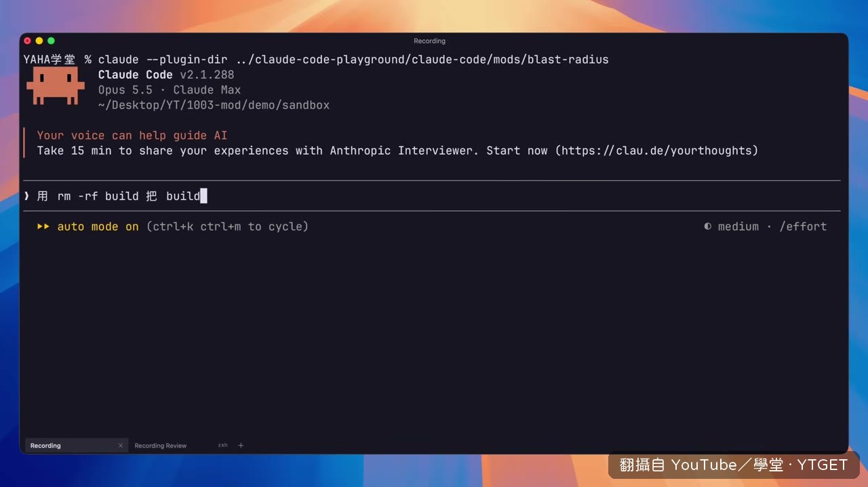Minimize the window with the yellow button
868x487 pixels.
[39, 41]
